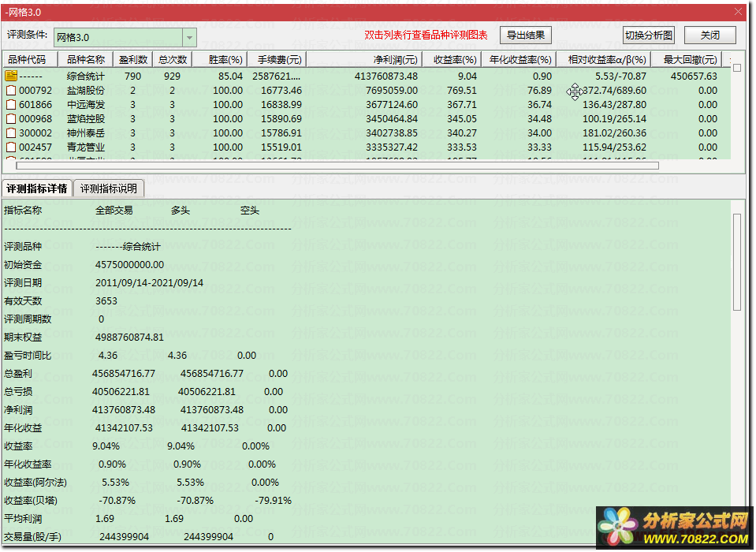Select the 蓝焰控股 stock name cell

[x=86, y=119]
